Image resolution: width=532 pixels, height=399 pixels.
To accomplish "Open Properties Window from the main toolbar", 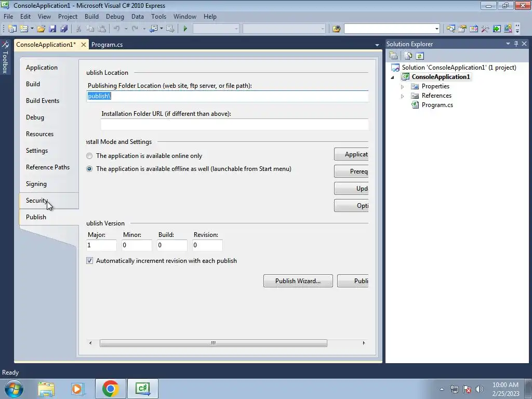I will [462, 29].
